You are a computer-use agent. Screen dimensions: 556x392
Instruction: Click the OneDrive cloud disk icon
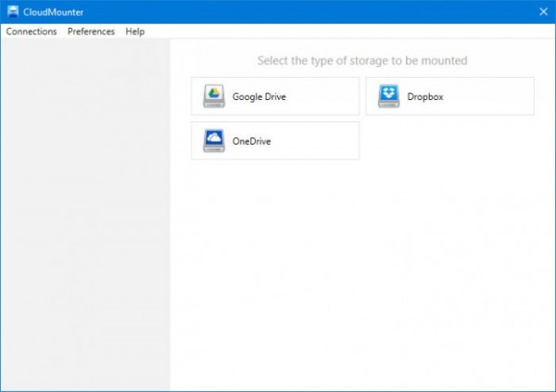coord(214,141)
